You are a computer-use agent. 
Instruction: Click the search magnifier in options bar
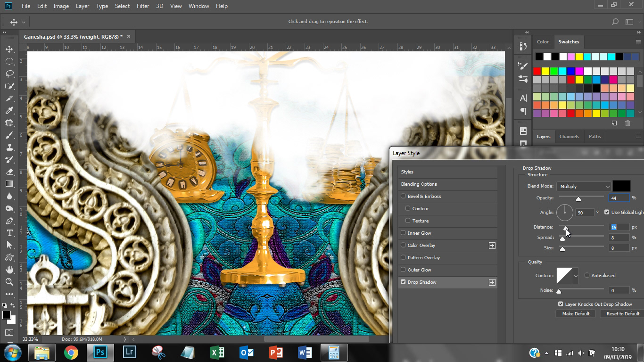pyautogui.click(x=615, y=22)
